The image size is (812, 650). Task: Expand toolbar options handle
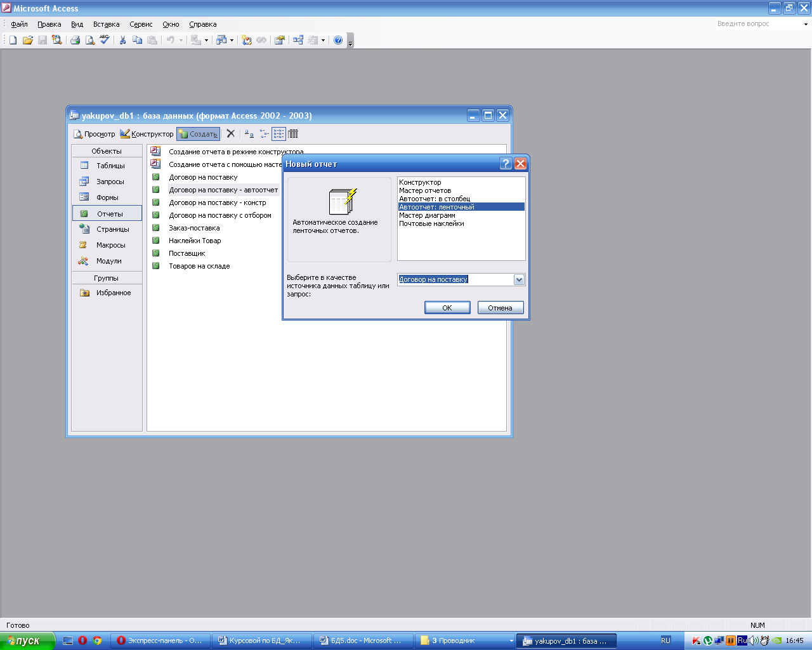click(x=350, y=41)
